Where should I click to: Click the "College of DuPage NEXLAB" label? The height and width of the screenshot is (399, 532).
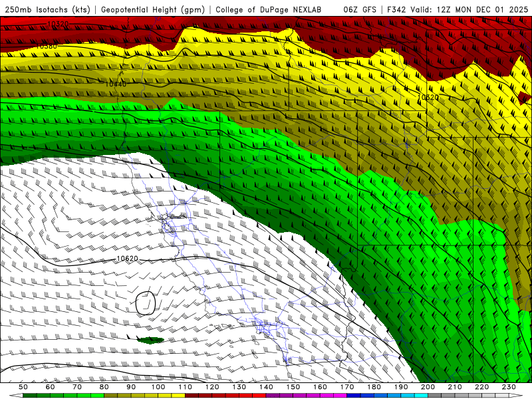pyautogui.click(x=269, y=9)
